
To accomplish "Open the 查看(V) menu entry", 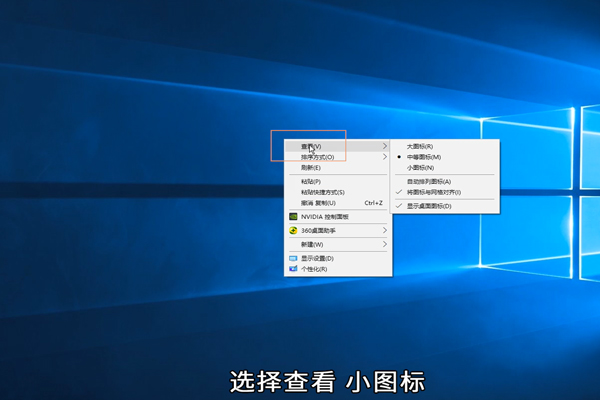I will 338,146.
